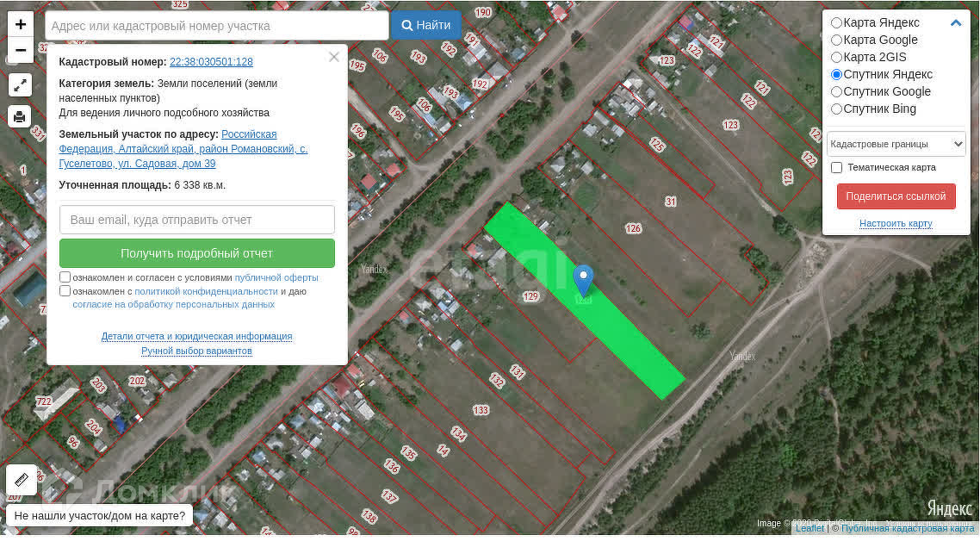Open cadastral number 22:38:030501:128 link
Image resolution: width=980 pixels, height=541 pixels.
[x=211, y=62]
